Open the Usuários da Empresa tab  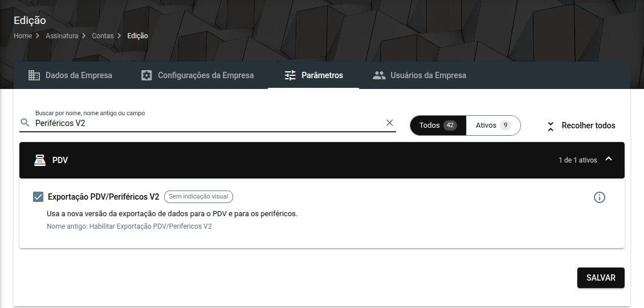pyautogui.click(x=419, y=75)
